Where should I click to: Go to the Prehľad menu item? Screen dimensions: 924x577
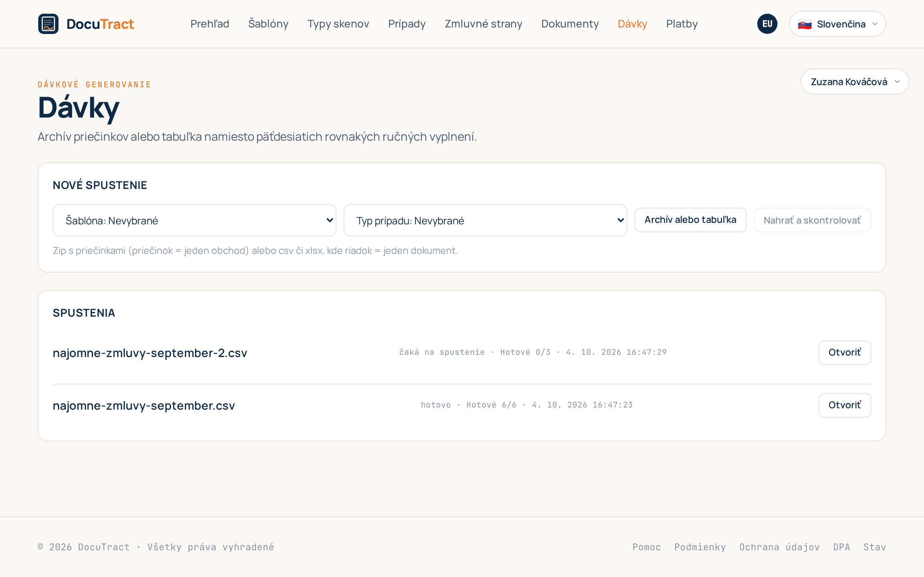210,24
